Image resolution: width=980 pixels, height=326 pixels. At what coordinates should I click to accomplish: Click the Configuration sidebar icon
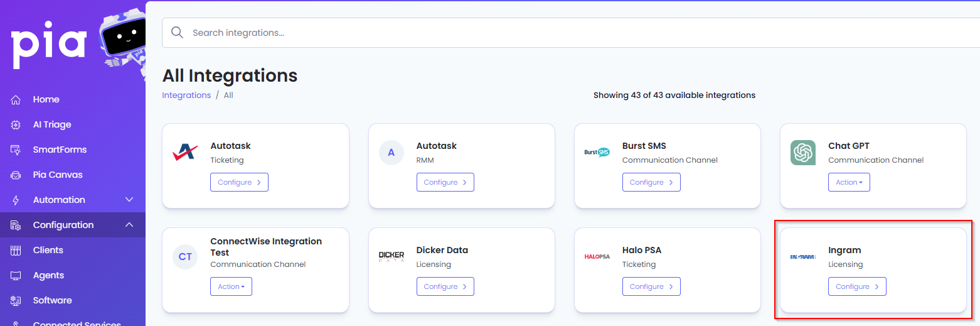tap(16, 225)
